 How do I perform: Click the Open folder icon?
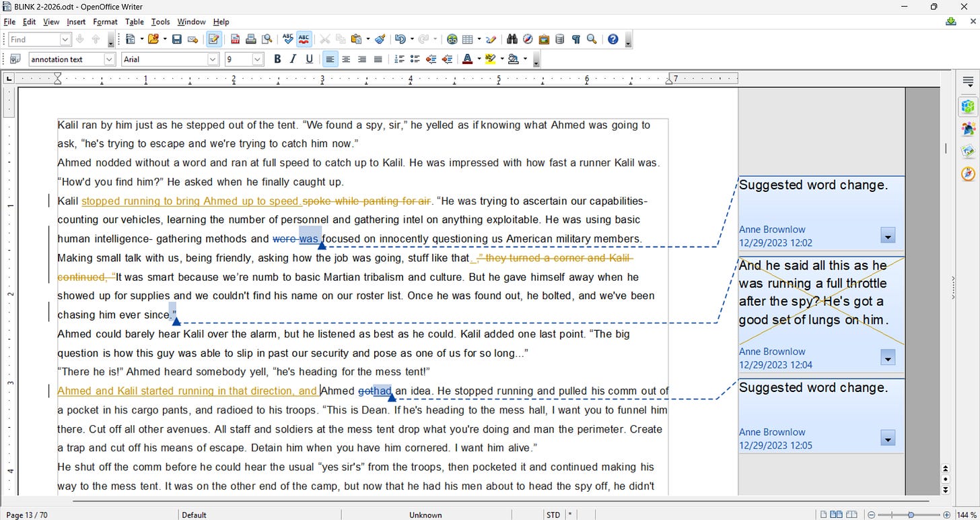point(153,40)
